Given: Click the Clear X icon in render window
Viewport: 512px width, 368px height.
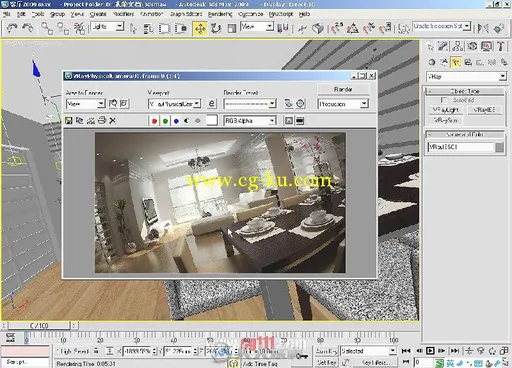Looking at the screenshot, I should click(x=113, y=121).
